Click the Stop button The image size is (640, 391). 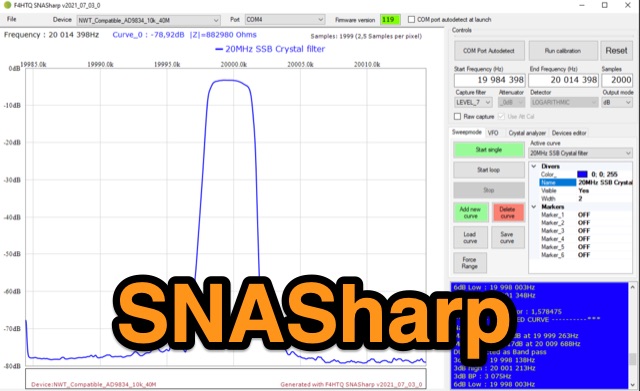click(x=489, y=190)
